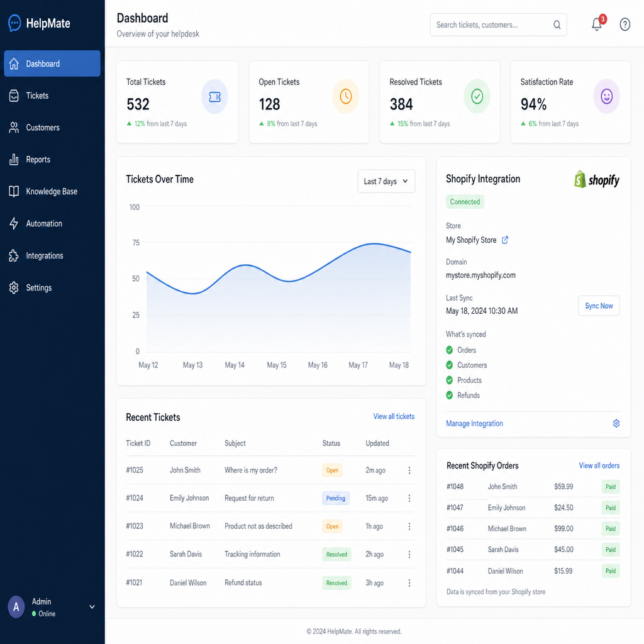644x644 pixels.
Task: Click the Updated column header
Action: [377, 443]
